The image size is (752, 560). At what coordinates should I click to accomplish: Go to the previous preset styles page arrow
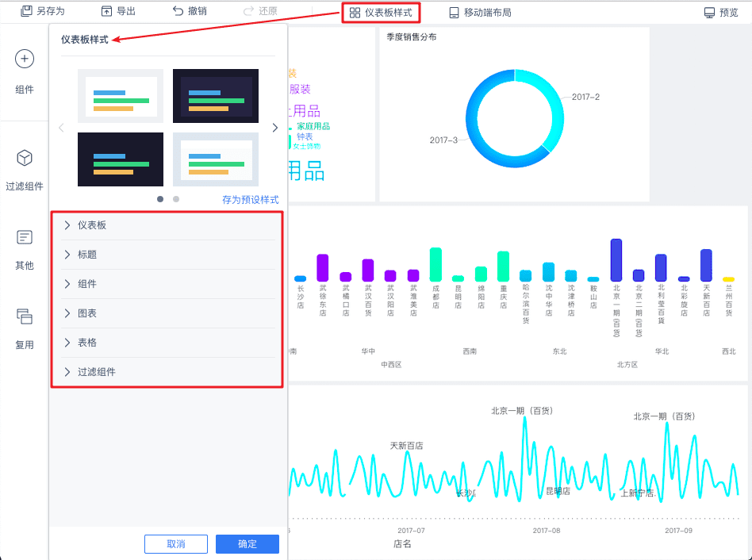coord(61,128)
